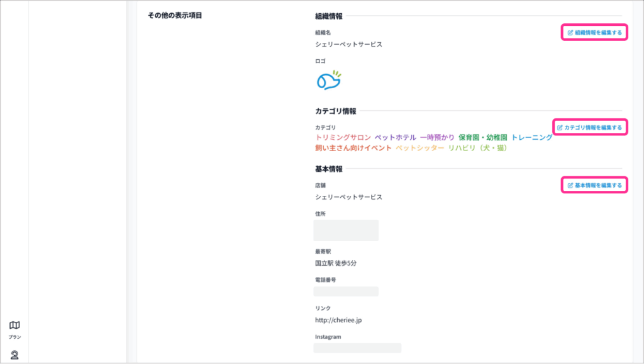Image resolution: width=644 pixels, height=364 pixels.
Task: Select the トレーニング category tag
Action: [531, 137]
